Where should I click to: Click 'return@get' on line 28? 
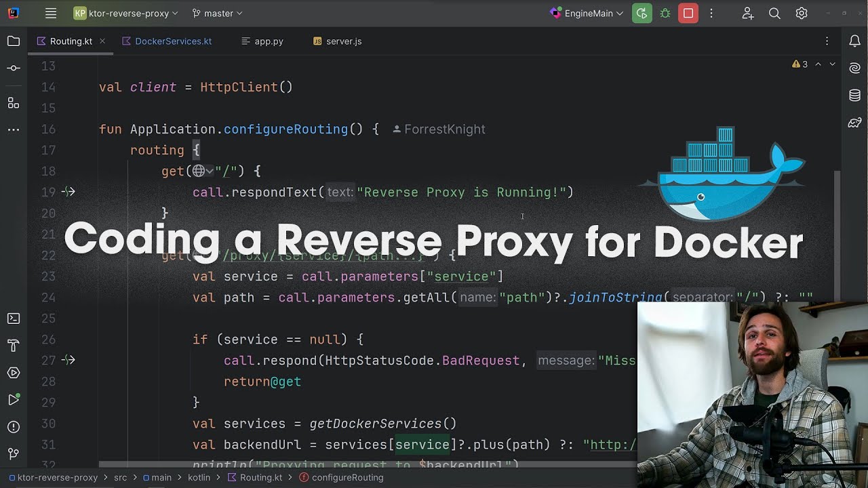coord(262,382)
